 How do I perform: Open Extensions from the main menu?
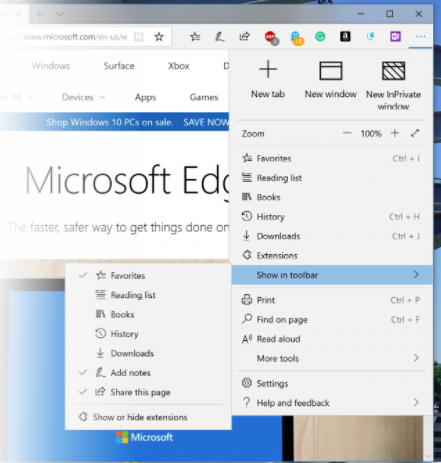[331, 255]
